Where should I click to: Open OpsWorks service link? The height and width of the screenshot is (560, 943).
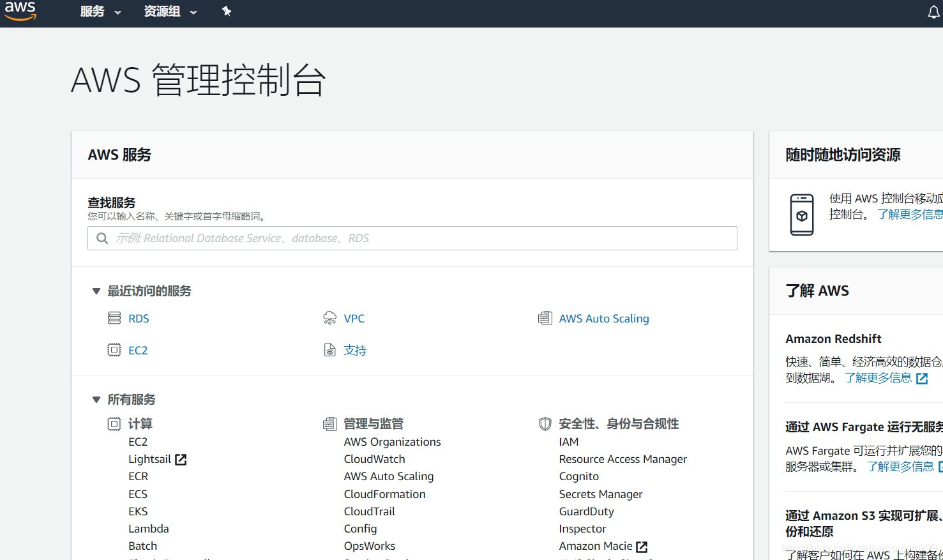click(370, 546)
